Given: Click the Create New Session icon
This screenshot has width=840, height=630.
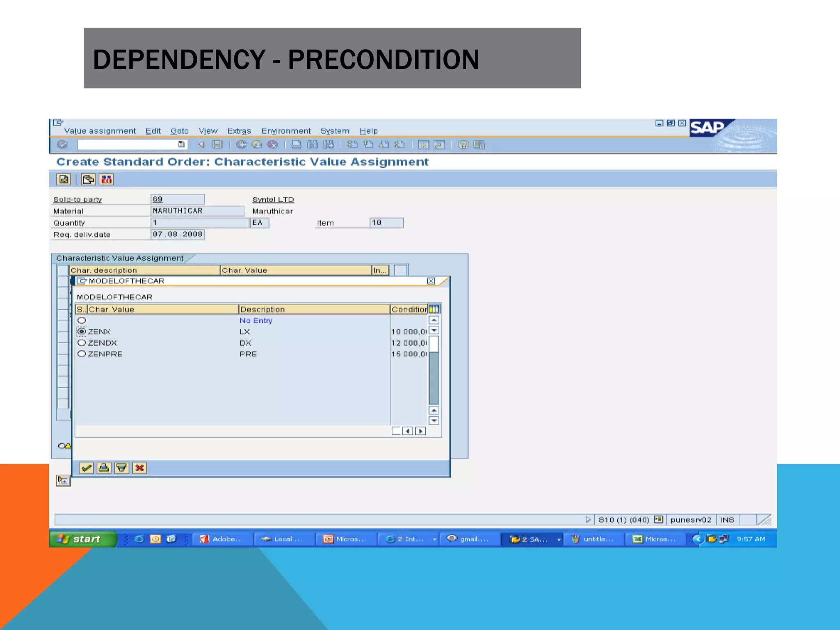Looking at the screenshot, I should click(x=423, y=144).
